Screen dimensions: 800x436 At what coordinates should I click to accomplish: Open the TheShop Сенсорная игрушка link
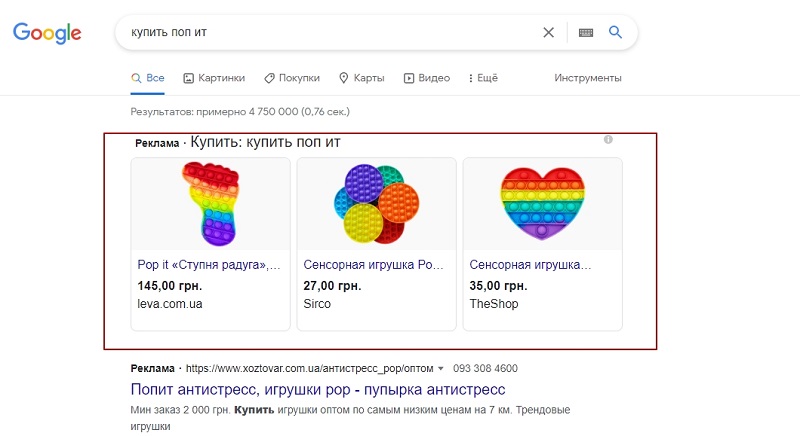530,265
